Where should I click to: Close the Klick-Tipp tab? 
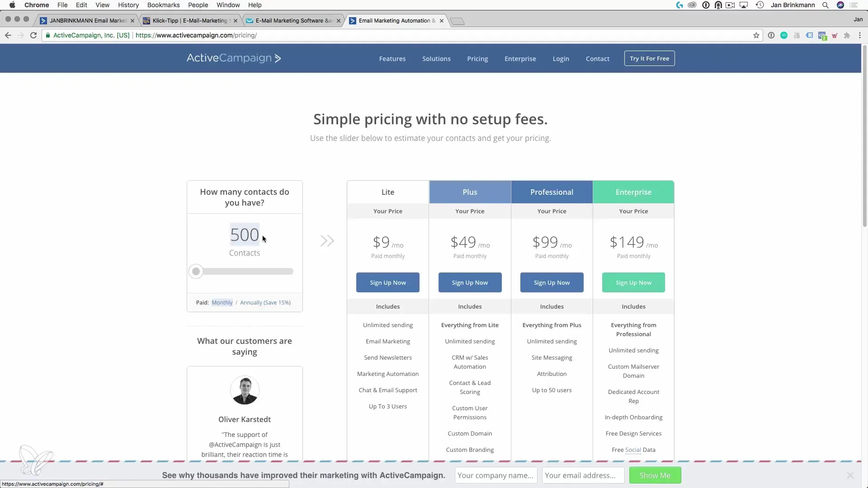[x=236, y=21]
